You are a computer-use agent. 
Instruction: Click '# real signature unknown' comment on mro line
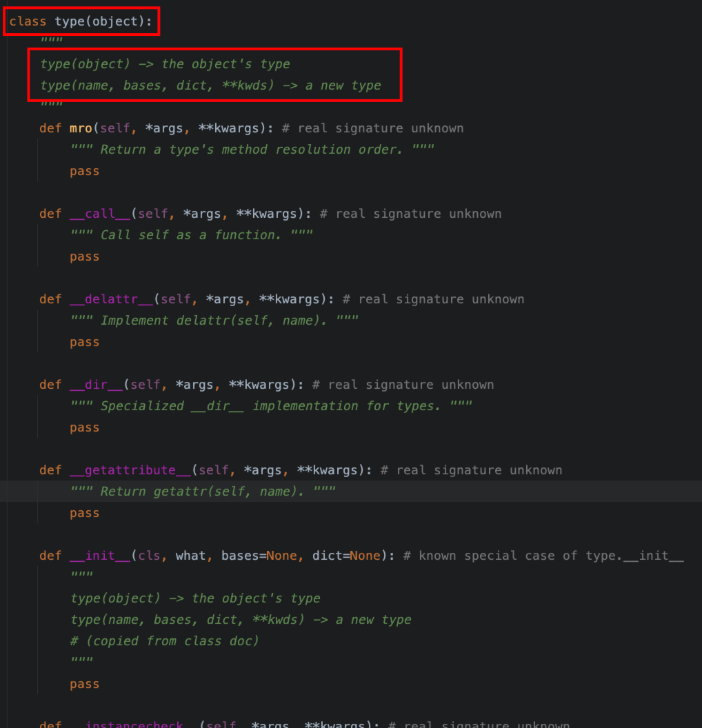tap(373, 128)
